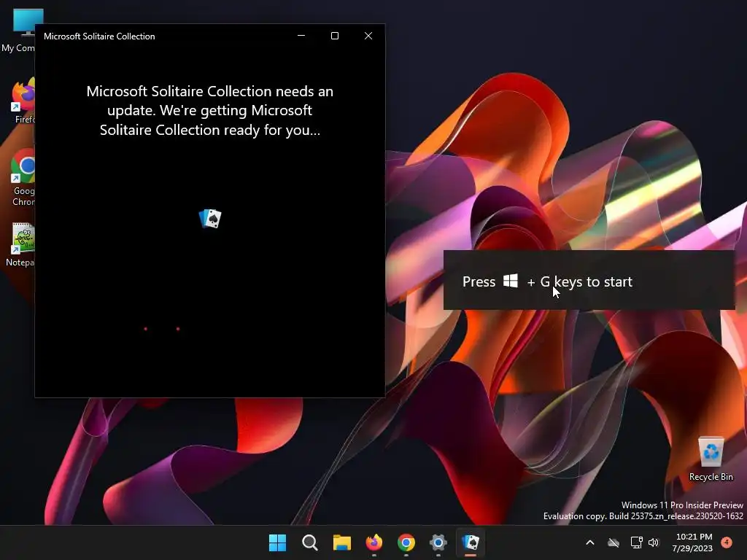Open the Windows Start menu
Screen dimensions: 747x560
[x=277, y=542]
